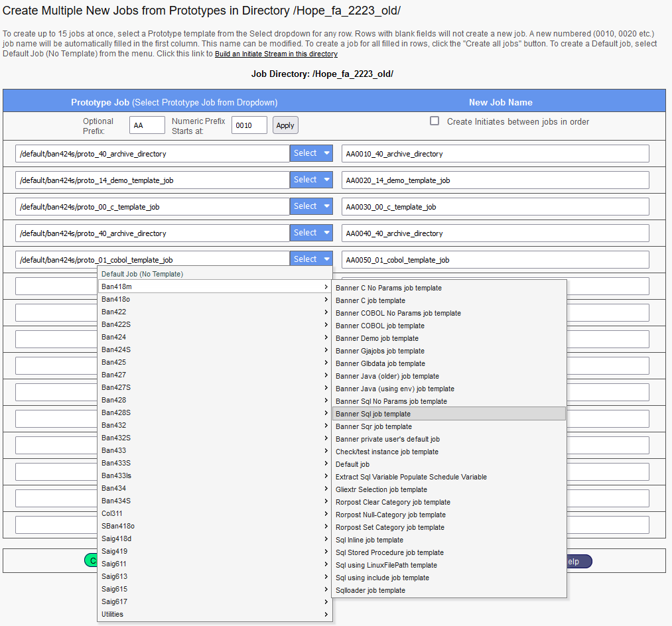Open Select dropdown for proto_40_archive_directory first row
This screenshot has width=672, height=626.
[311, 153]
